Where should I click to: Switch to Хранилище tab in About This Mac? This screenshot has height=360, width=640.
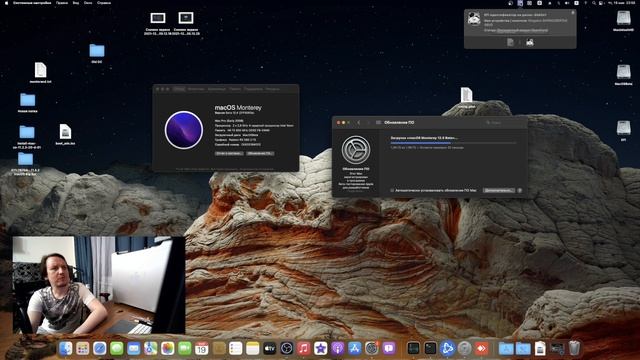216,89
